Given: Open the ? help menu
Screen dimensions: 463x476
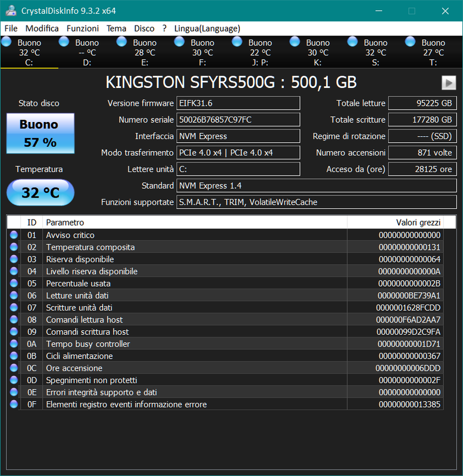Looking at the screenshot, I should tap(164, 29).
